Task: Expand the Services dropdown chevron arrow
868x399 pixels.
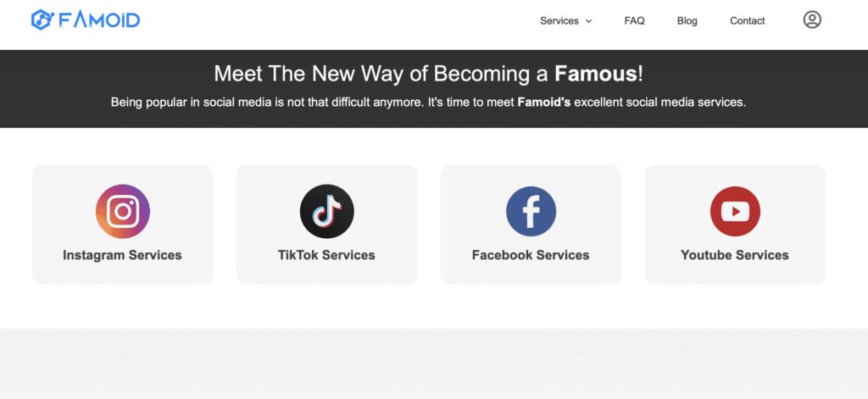Action: (x=588, y=21)
